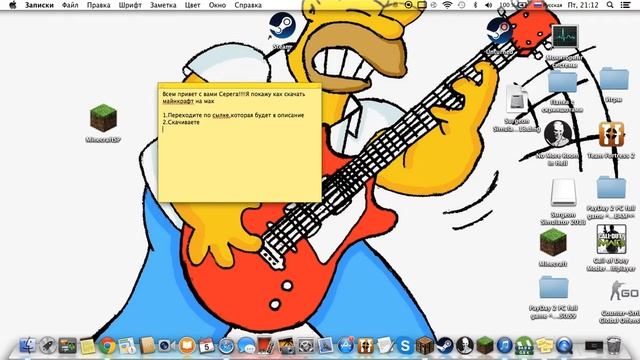The image size is (640, 360).
Task: Open iBooks orange icon in the Dock
Action: [187, 346]
